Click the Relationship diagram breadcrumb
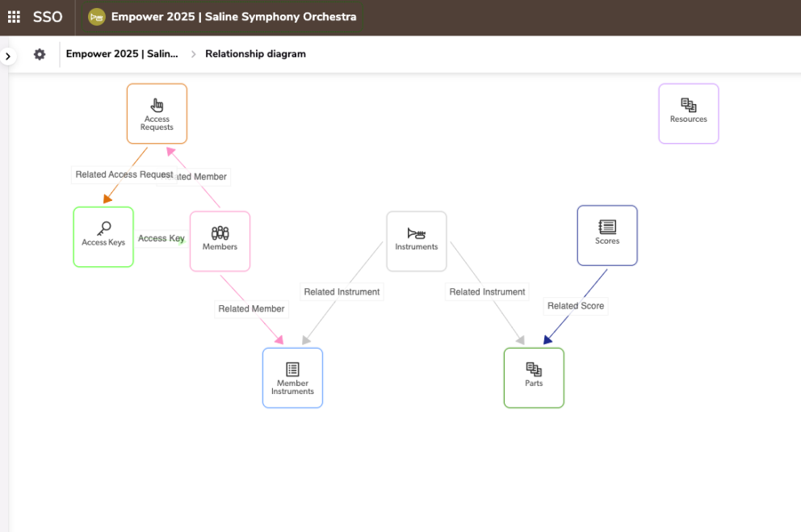This screenshot has width=801, height=532. tap(255, 54)
